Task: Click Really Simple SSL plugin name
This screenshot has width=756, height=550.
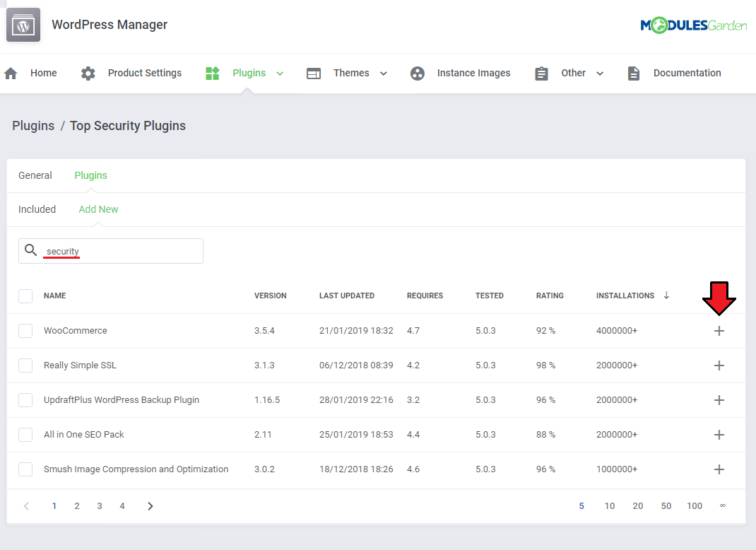Action: (x=80, y=365)
